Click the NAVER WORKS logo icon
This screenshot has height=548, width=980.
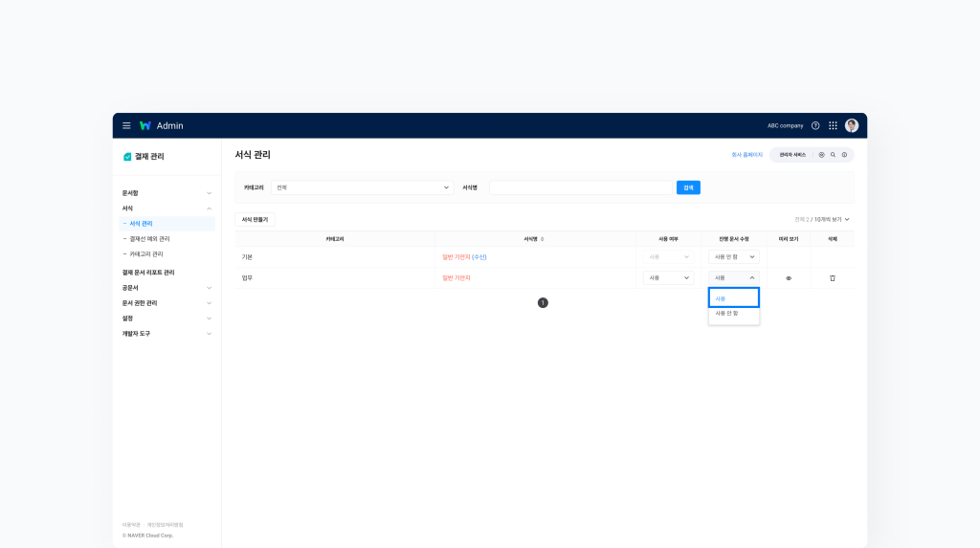[x=145, y=125]
